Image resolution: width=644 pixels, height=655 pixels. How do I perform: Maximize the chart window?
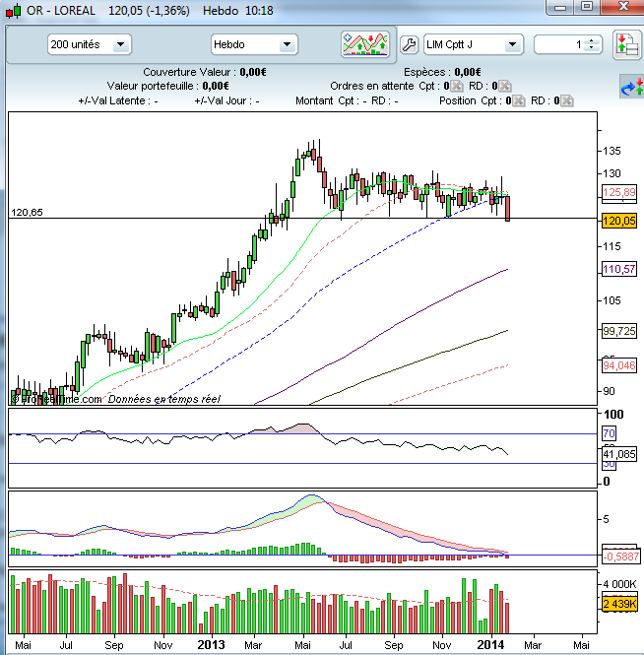(587, 7)
